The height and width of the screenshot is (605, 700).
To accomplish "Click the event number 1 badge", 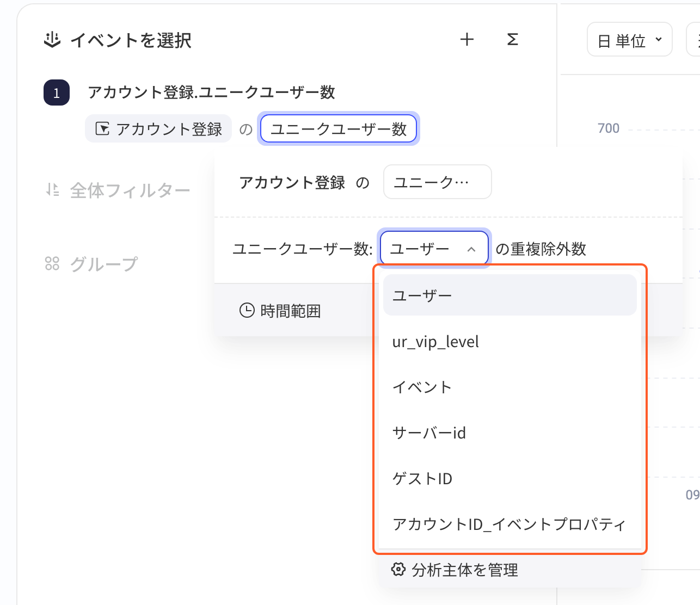I will click(57, 92).
